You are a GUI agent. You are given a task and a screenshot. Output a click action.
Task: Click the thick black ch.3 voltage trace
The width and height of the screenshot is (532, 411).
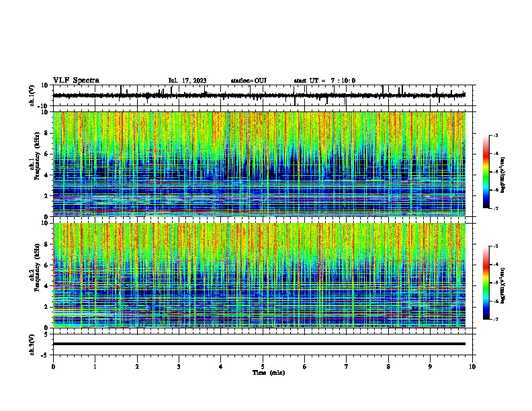[259, 344]
